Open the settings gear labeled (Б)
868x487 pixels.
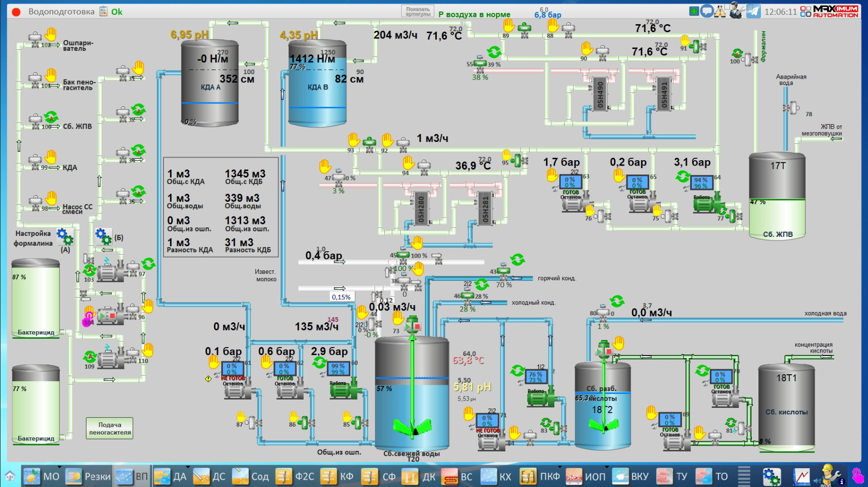click(x=103, y=236)
